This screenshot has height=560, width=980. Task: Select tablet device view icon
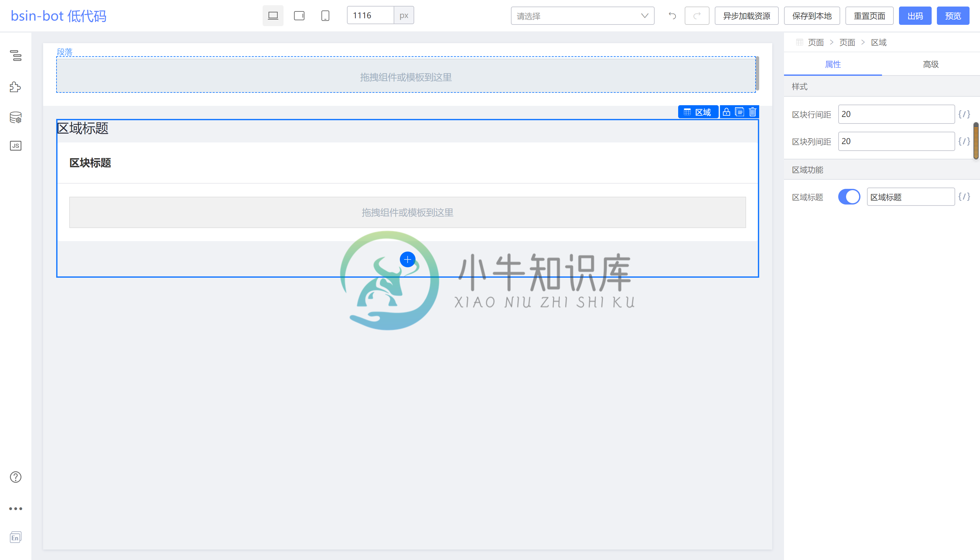(x=299, y=16)
